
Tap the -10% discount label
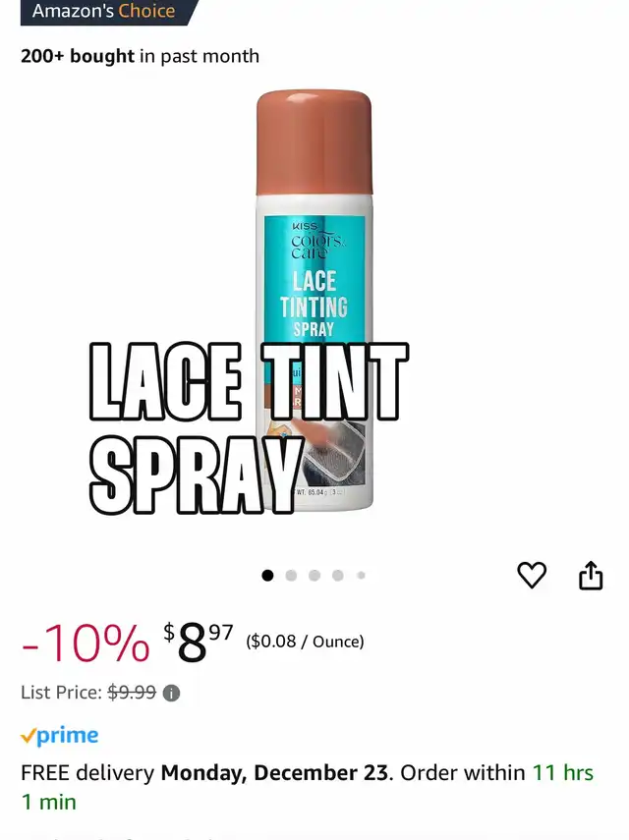86,643
